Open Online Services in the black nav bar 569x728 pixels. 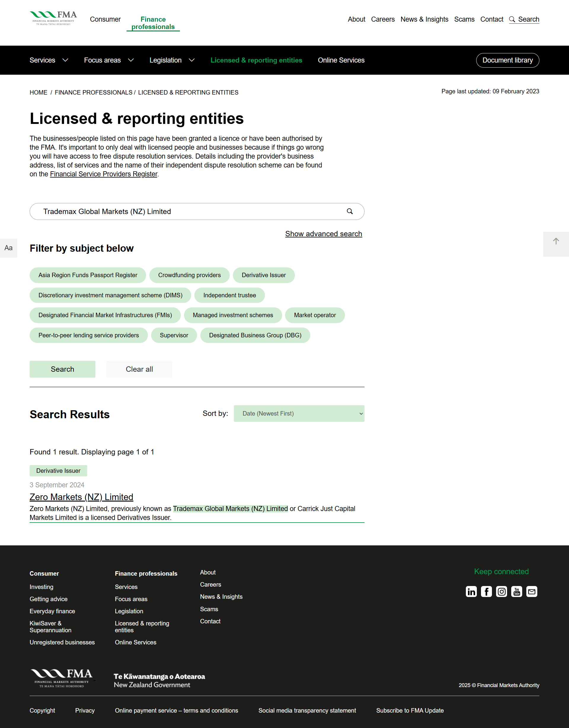point(341,60)
